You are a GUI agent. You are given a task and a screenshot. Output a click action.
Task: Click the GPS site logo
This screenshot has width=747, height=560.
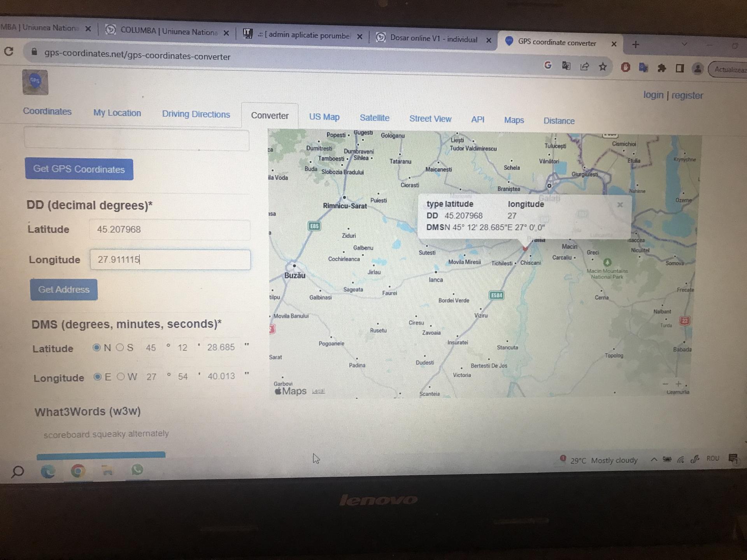[x=35, y=82]
